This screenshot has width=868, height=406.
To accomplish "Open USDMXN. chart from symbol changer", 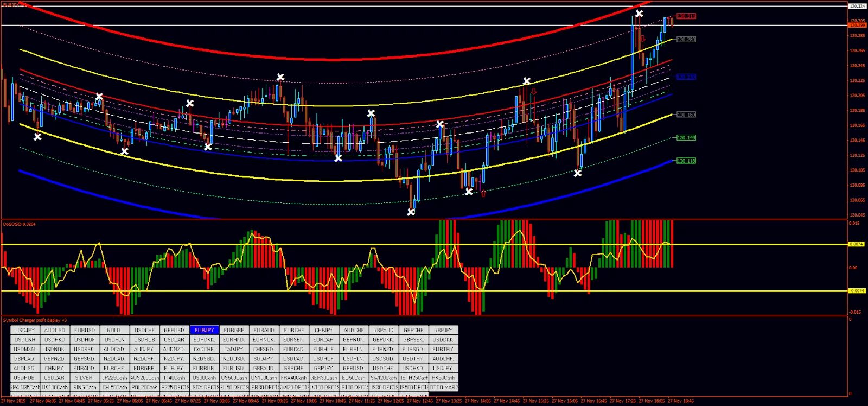I will 25,349.
